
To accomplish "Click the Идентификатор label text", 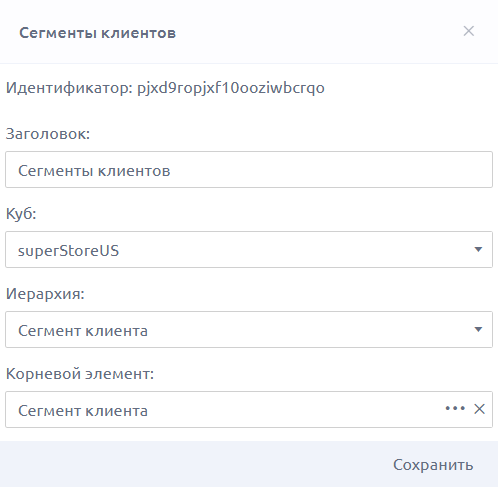I will [69, 88].
